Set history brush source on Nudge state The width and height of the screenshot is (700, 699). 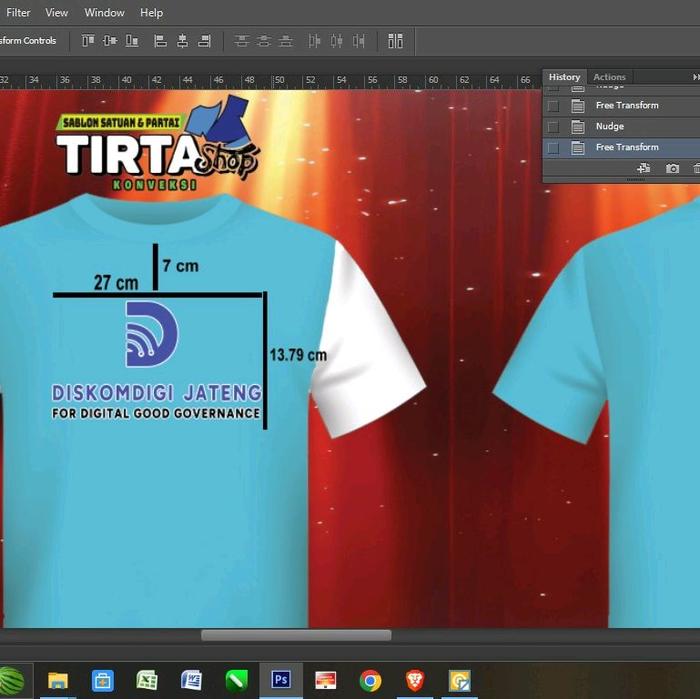point(553,127)
